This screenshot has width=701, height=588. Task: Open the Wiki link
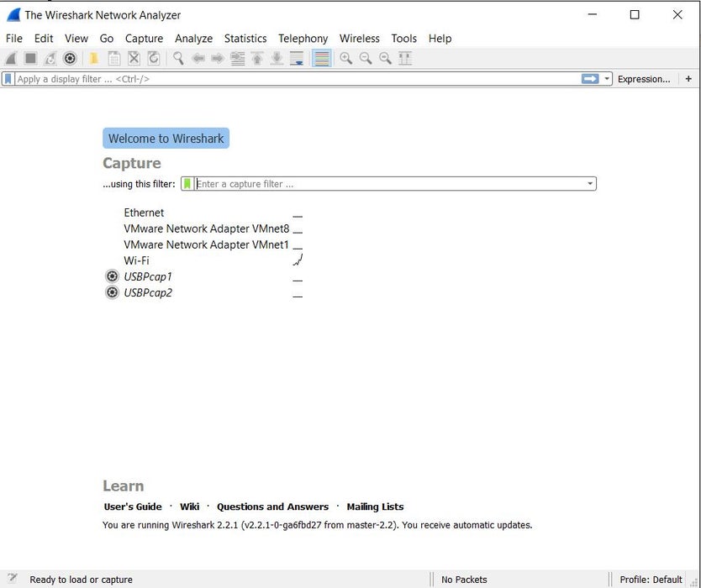190,507
